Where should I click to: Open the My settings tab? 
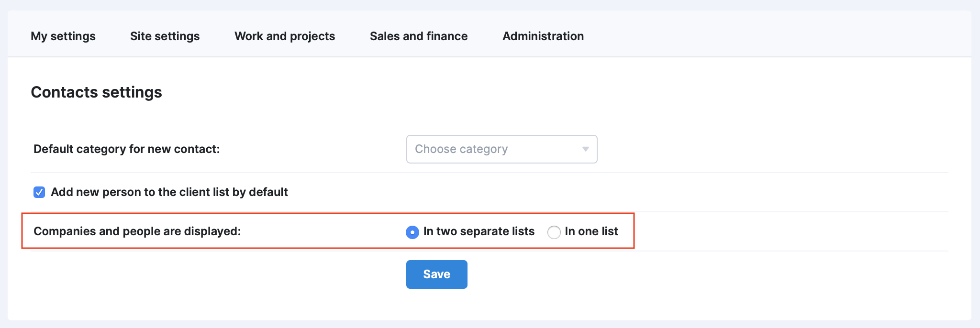point(63,36)
